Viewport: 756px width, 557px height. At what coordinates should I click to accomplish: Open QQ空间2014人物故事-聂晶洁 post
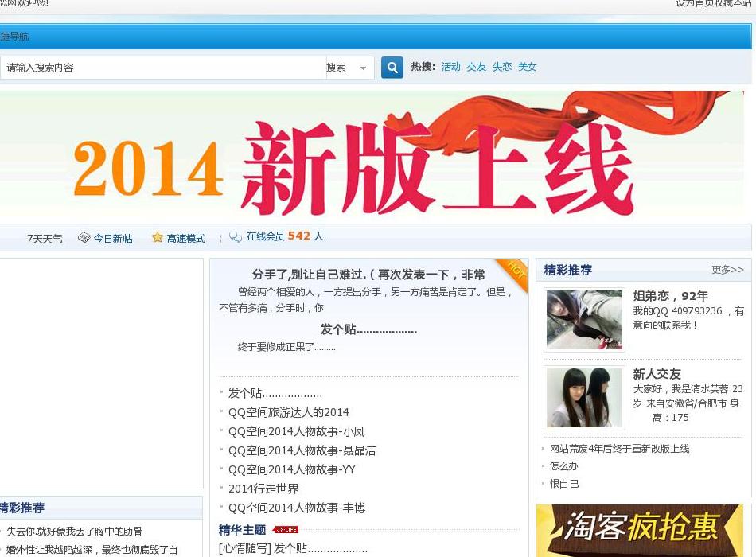coord(302,450)
